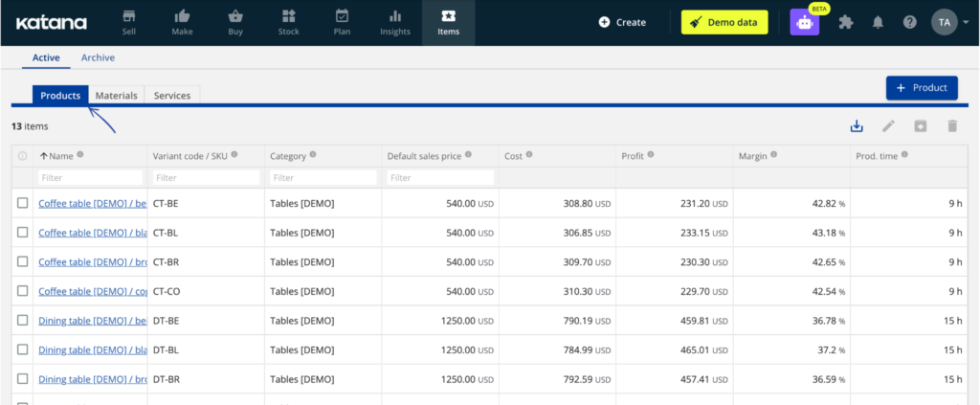Viewport: 980px width, 405px height.
Task: Click the Katana logo
Action: click(x=52, y=23)
